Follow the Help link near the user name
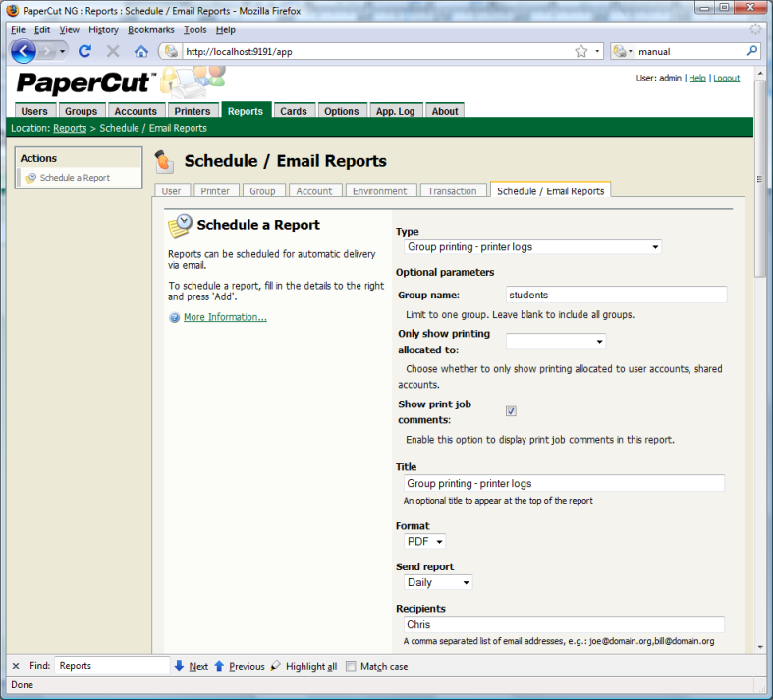773x700 pixels. tap(697, 78)
